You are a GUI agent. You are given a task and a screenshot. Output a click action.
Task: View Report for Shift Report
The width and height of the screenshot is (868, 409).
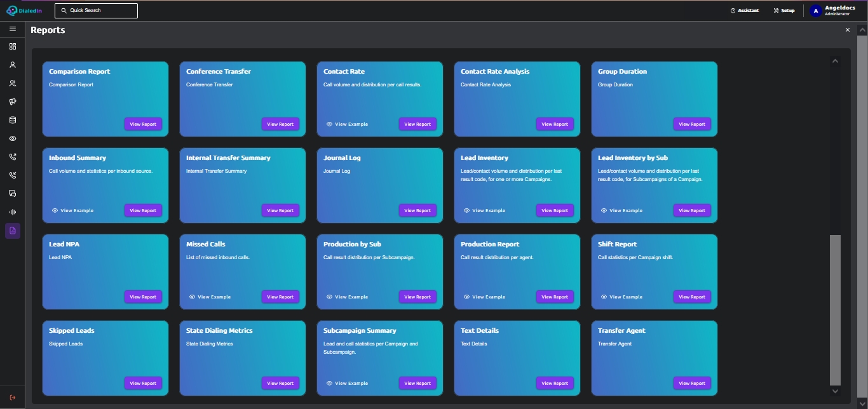point(692,297)
